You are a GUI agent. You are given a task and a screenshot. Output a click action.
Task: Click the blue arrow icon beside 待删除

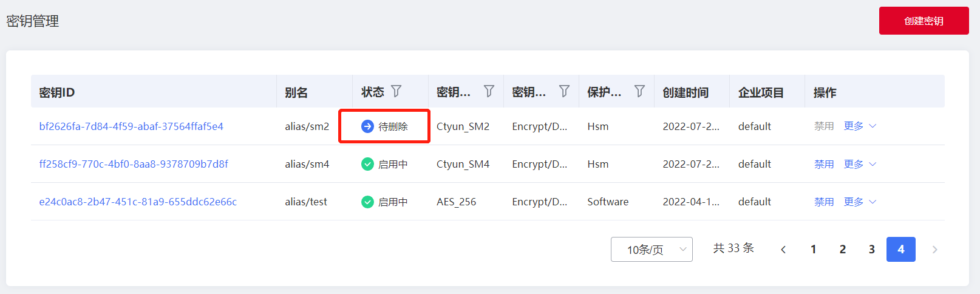(x=367, y=126)
